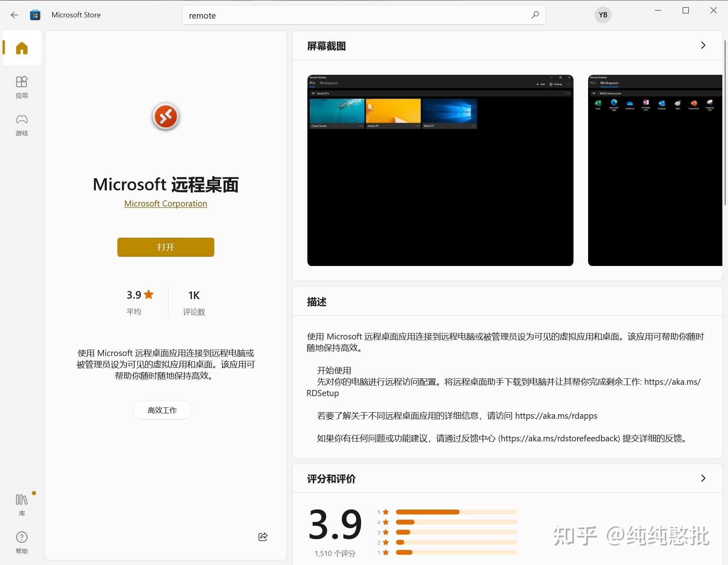
Task: Click the share icon below the description
Action: [x=262, y=537]
